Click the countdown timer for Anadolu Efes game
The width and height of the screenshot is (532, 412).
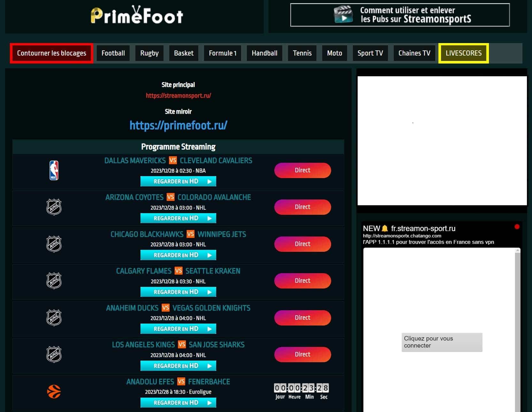click(301, 391)
